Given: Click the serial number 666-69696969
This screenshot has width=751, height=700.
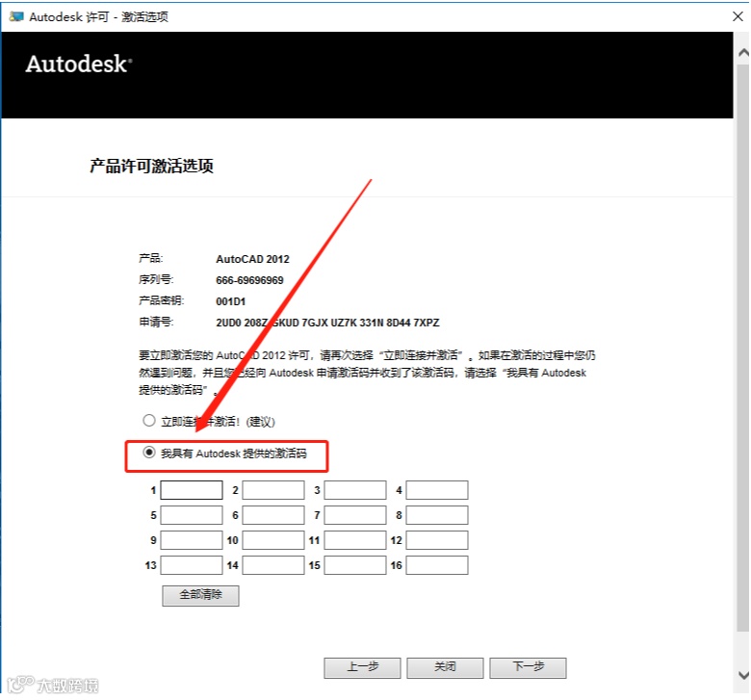Looking at the screenshot, I should pyautogui.click(x=249, y=280).
